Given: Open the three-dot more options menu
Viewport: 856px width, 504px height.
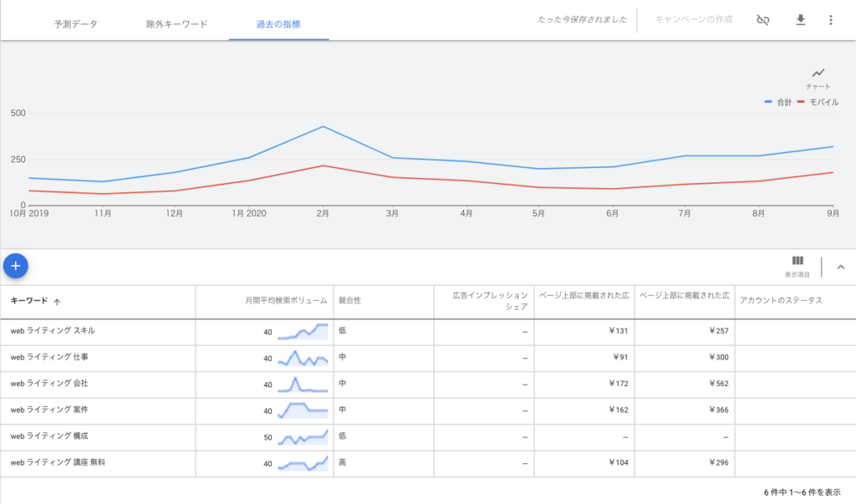Looking at the screenshot, I should pos(830,20).
